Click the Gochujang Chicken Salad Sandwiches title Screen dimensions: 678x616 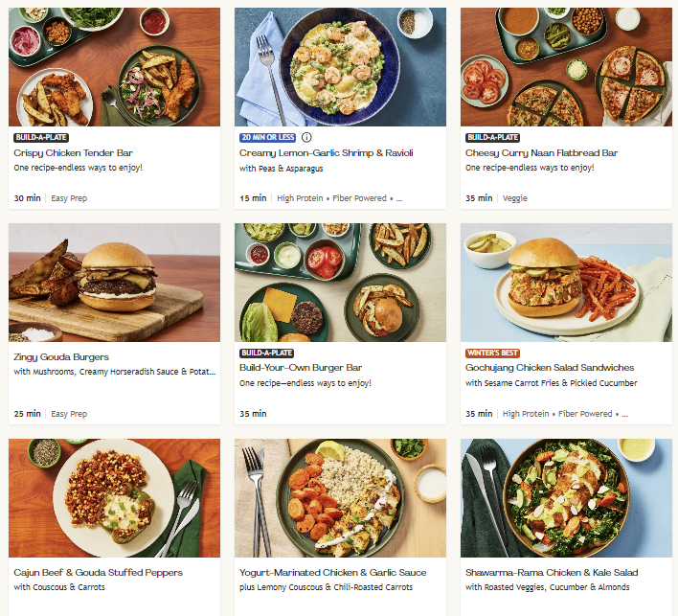[550, 368]
